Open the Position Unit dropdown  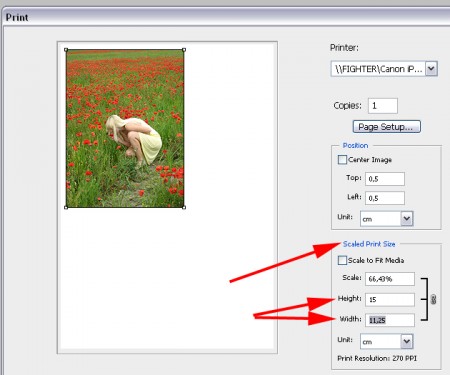(x=407, y=219)
